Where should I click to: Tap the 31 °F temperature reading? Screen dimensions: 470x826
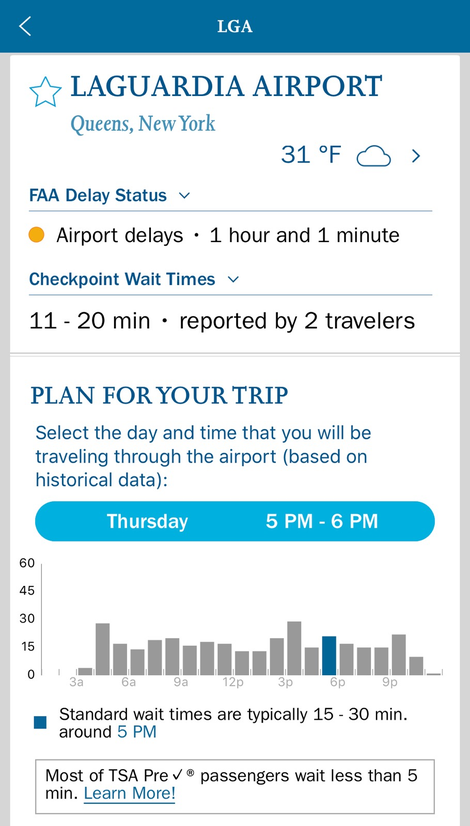pyautogui.click(x=311, y=155)
